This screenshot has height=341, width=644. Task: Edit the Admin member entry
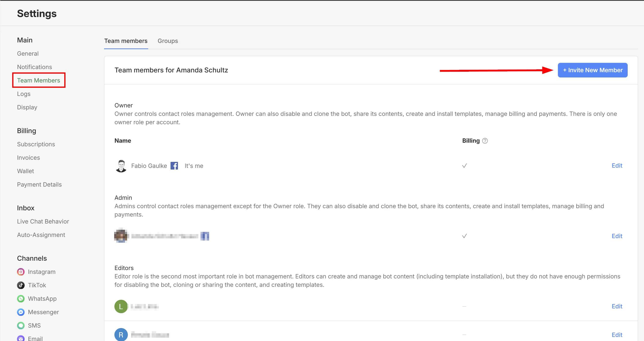pyautogui.click(x=617, y=236)
